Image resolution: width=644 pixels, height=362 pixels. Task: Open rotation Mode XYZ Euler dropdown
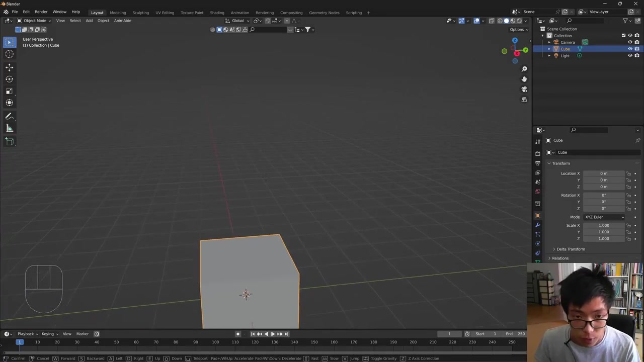click(604, 217)
